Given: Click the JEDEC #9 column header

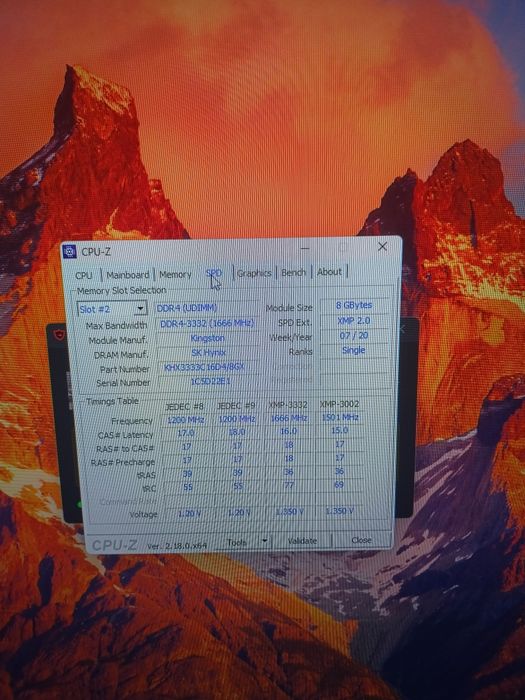Looking at the screenshot, I should 236,406.
